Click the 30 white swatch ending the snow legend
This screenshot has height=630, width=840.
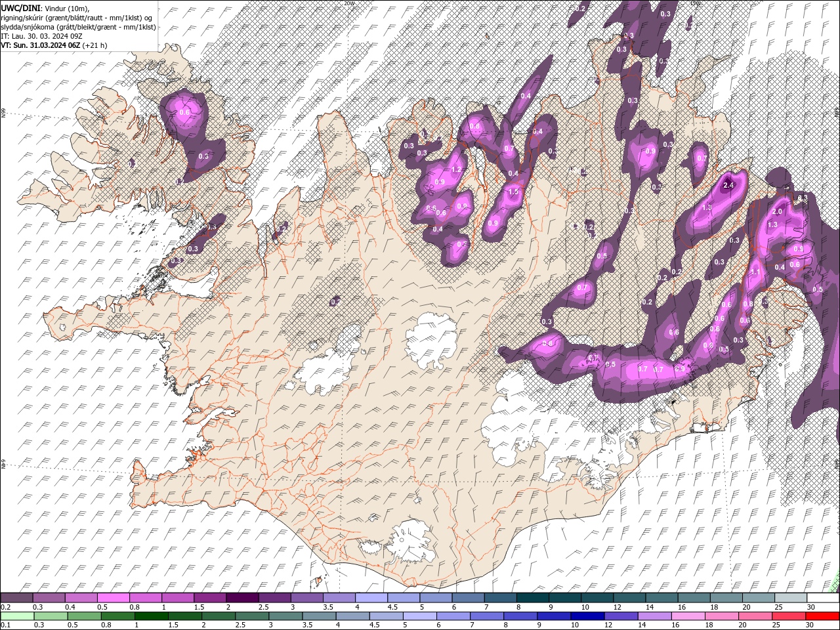[823, 598]
